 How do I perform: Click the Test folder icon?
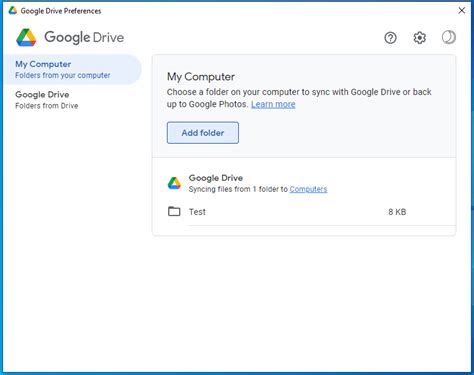click(174, 211)
